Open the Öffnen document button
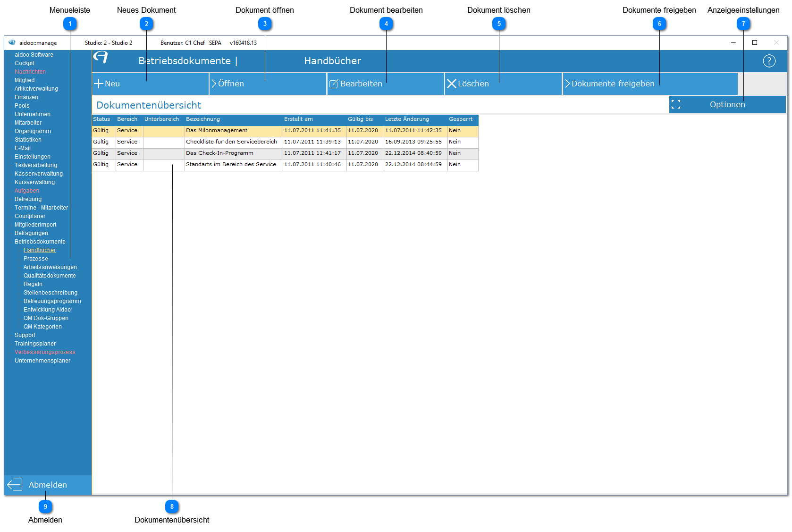This screenshot has height=532, width=792. point(268,84)
